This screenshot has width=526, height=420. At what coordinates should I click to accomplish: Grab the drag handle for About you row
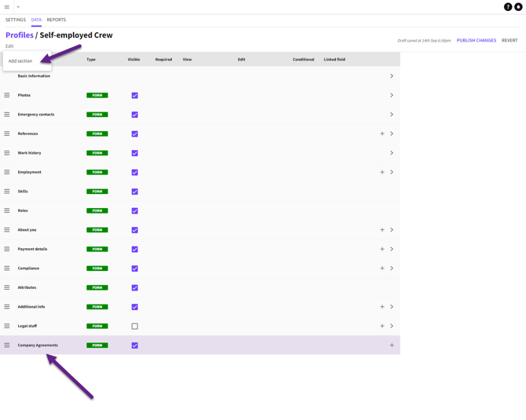click(x=7, y=230)
